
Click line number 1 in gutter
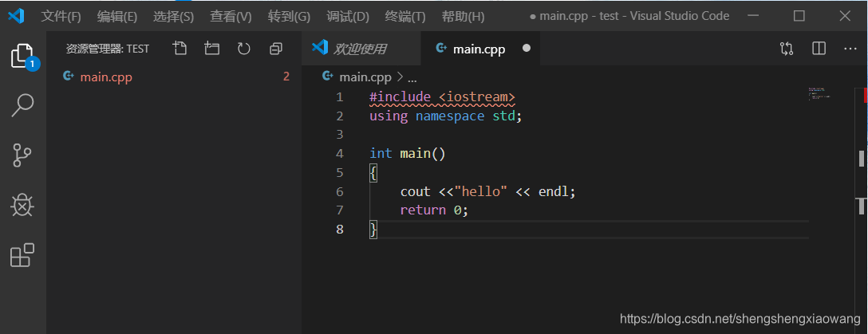(x=339, y=97)
